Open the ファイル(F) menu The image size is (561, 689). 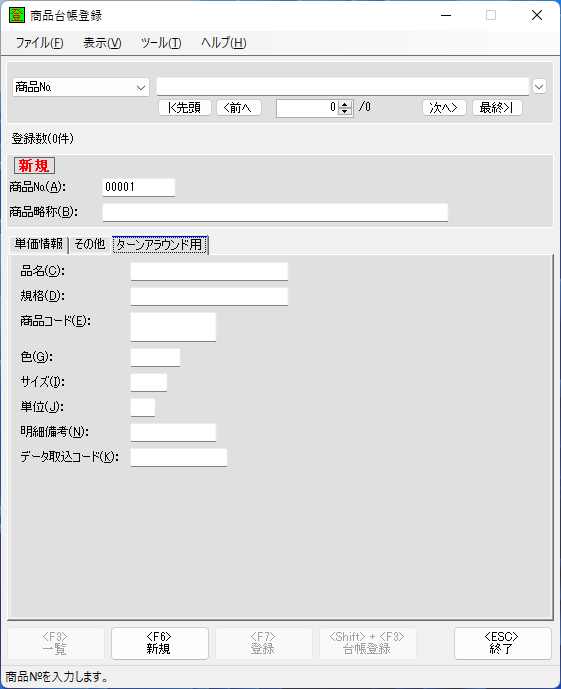click(40, 43)
